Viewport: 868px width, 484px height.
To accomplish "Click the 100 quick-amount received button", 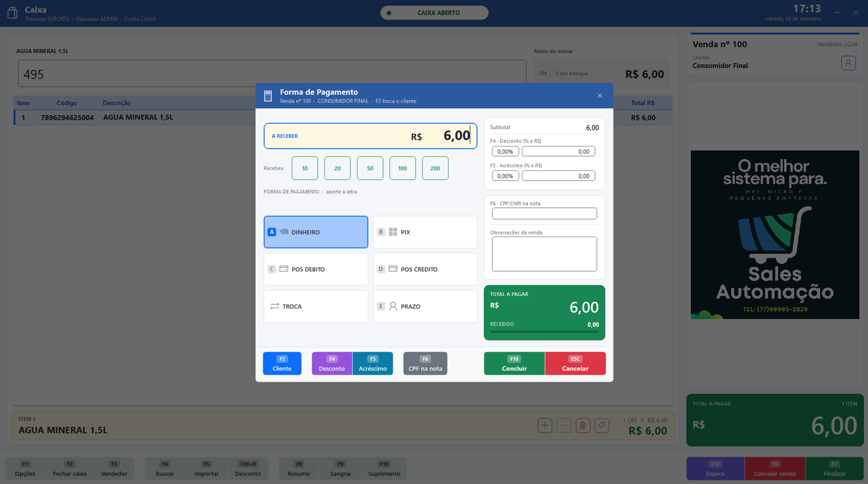I will click(403, 168).
